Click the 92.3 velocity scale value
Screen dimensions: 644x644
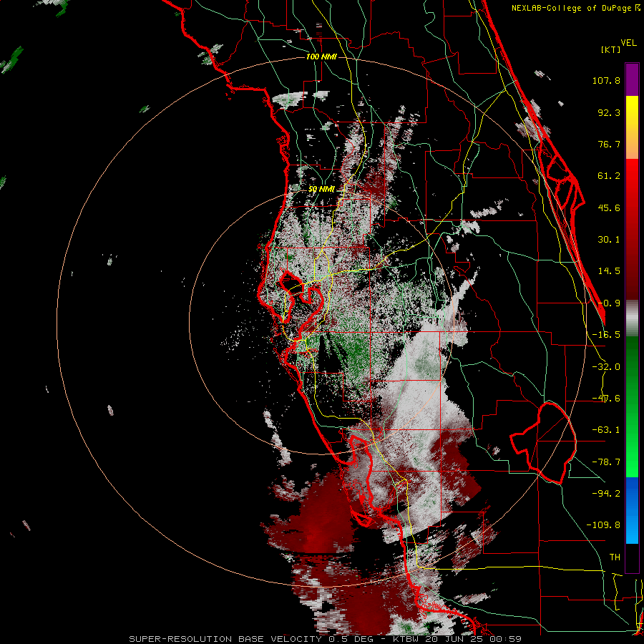pyautogui.click(x=609, y=112)
